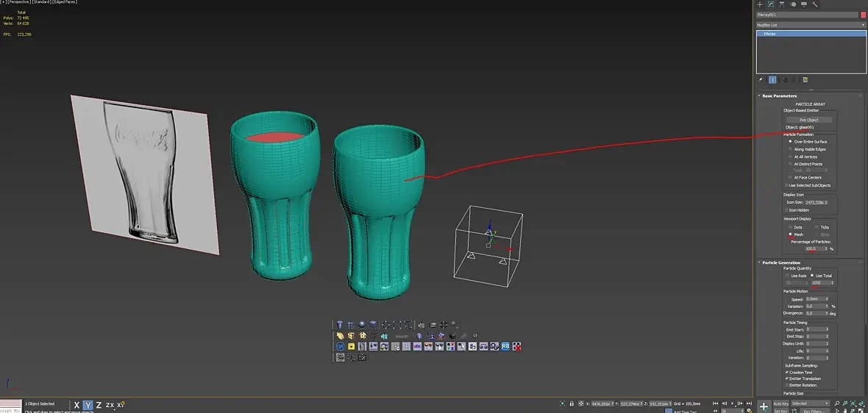Open the Create tab in command panel
The height and width of the screenshot is (413, 868).
(x=760, y=4)
